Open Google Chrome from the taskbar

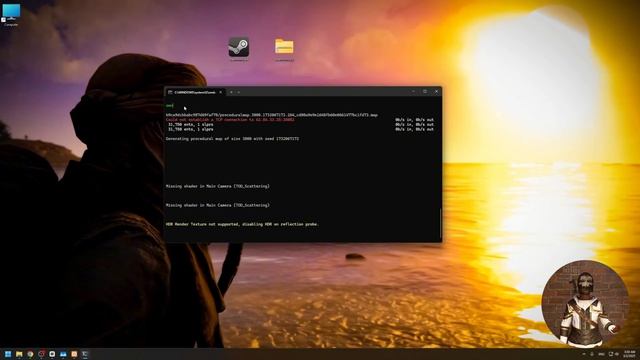[x=30, y=354]
